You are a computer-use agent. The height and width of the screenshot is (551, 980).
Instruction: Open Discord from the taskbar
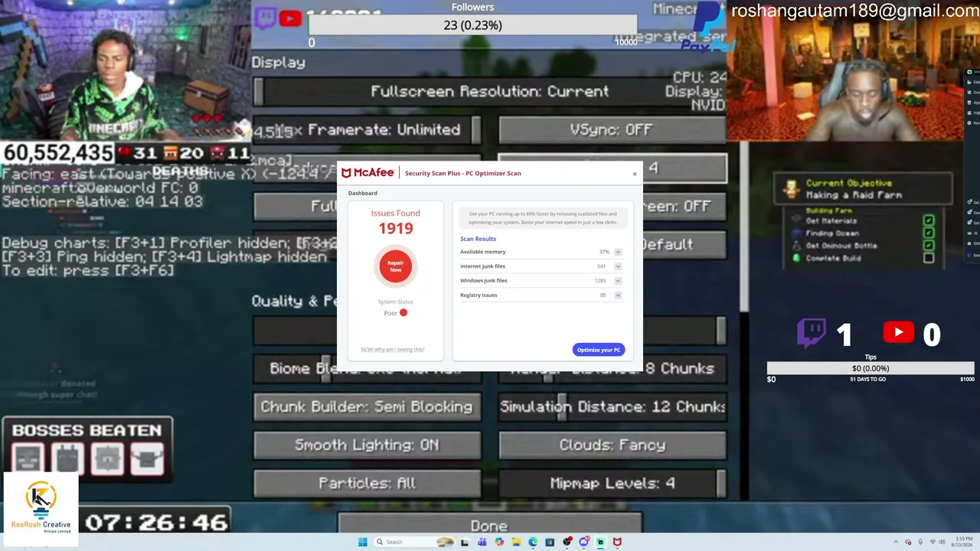(x=583, y=542)
